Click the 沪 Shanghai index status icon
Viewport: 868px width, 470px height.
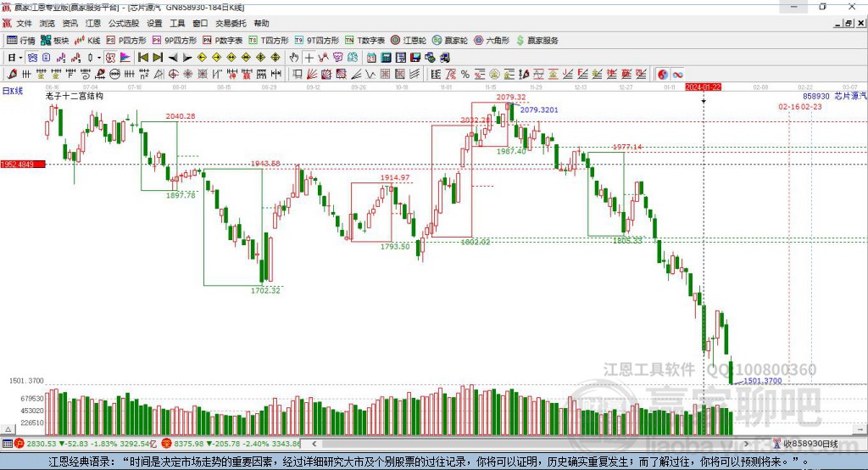tap(19, 444)
